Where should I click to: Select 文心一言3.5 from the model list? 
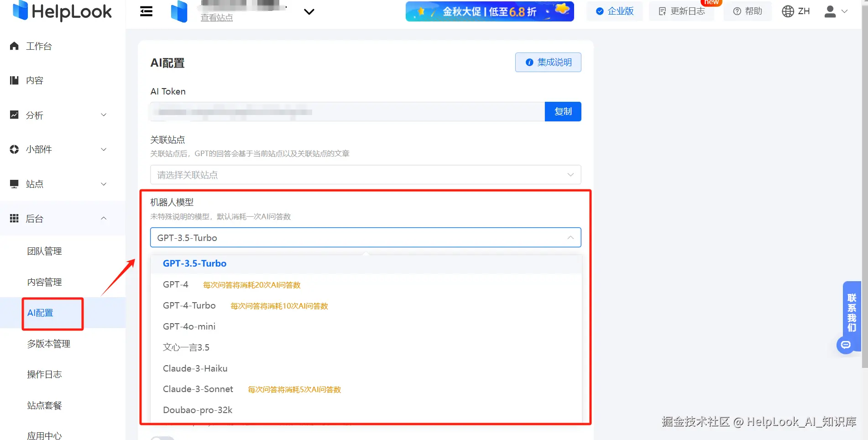click(366, 347)
